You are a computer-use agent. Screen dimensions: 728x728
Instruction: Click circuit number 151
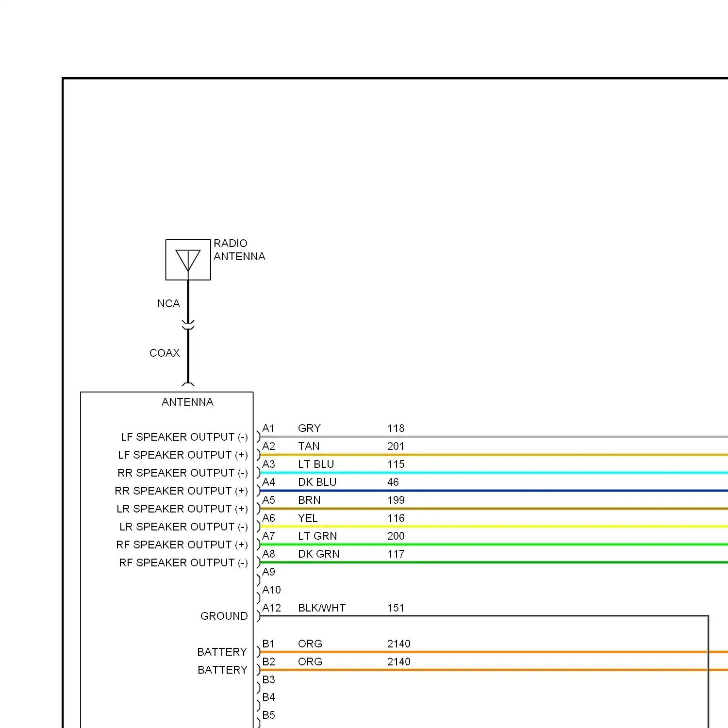point(396,608)
